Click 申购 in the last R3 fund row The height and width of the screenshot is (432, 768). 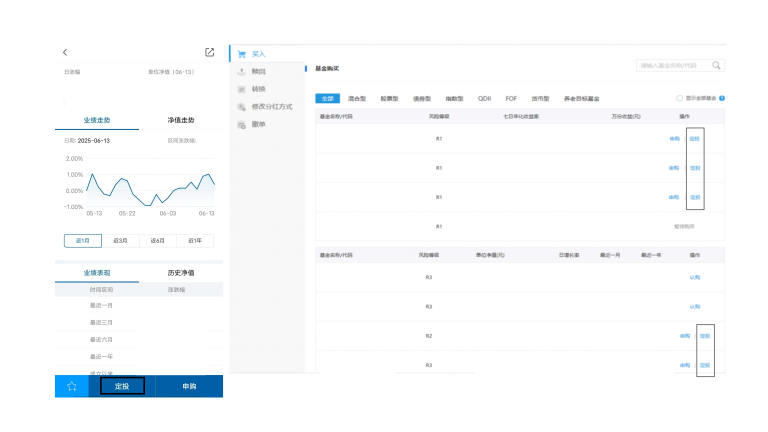pos(685,365)
